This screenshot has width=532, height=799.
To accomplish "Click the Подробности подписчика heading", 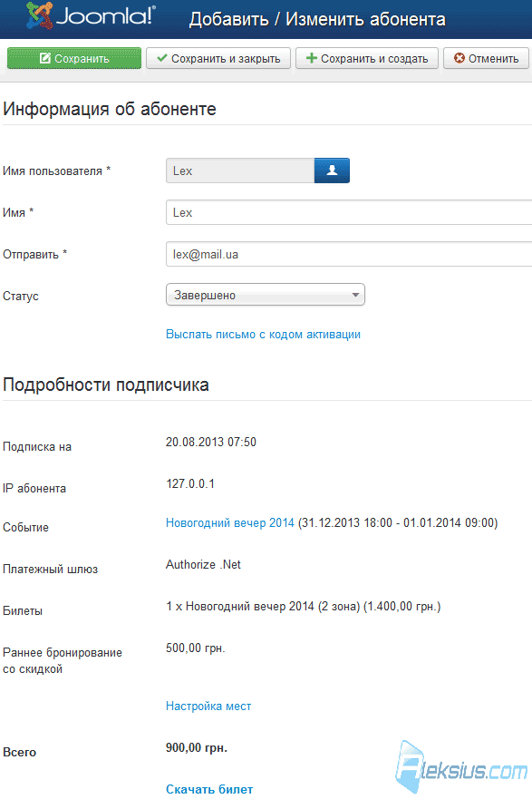I will [106, 385].
